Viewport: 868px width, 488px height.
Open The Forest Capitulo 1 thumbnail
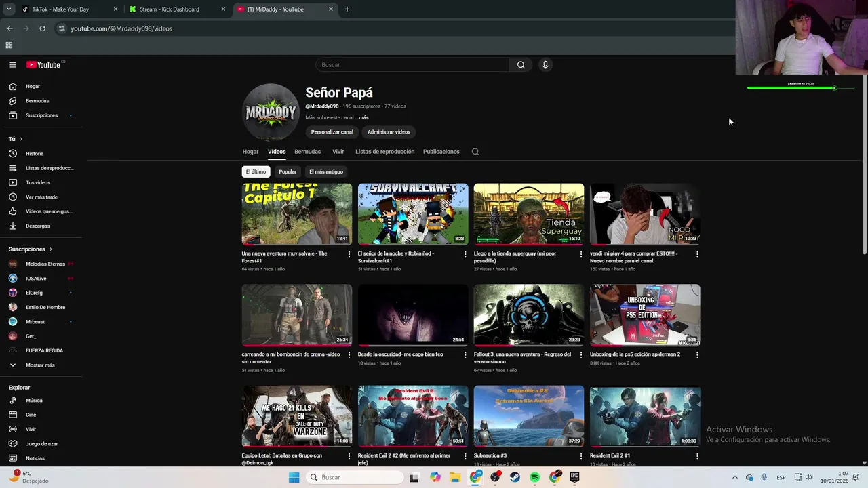(297, 214)
